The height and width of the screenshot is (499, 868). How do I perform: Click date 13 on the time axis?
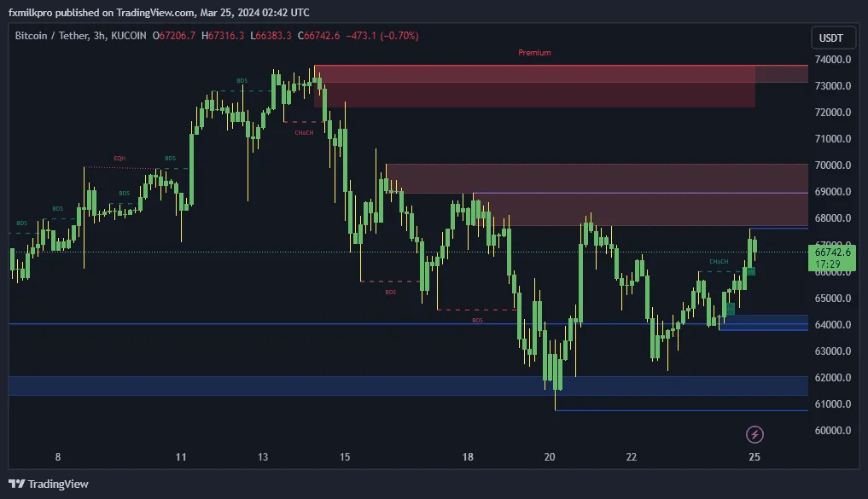click(263, 457)
